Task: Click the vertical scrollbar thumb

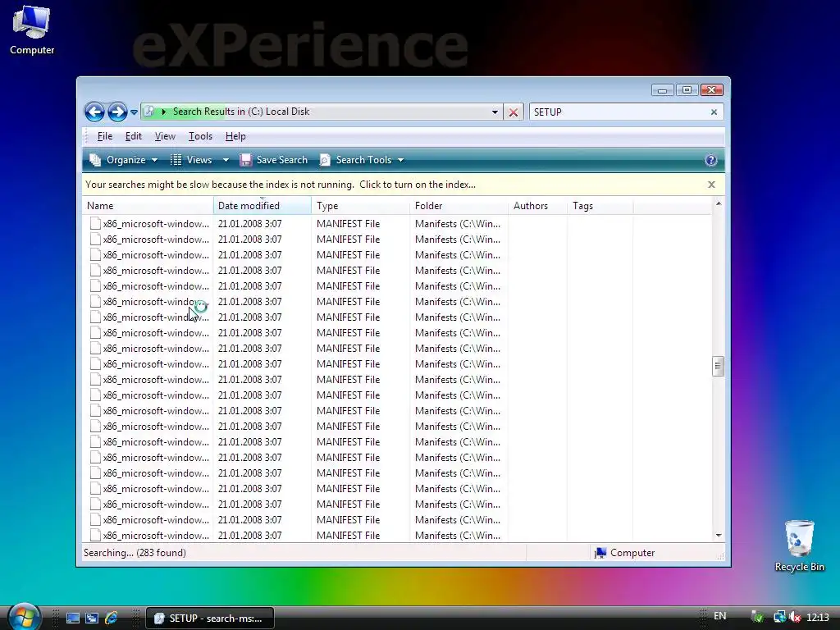Action: pos(719,367)
